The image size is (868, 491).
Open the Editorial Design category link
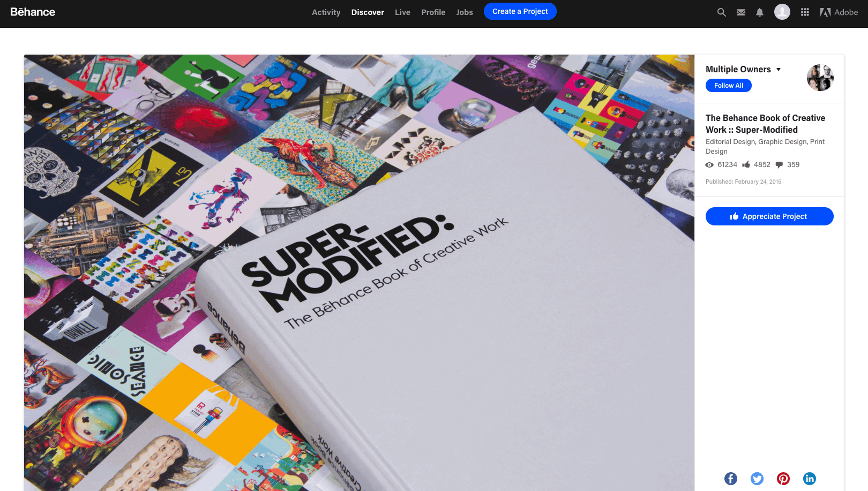tap(730, 142)
